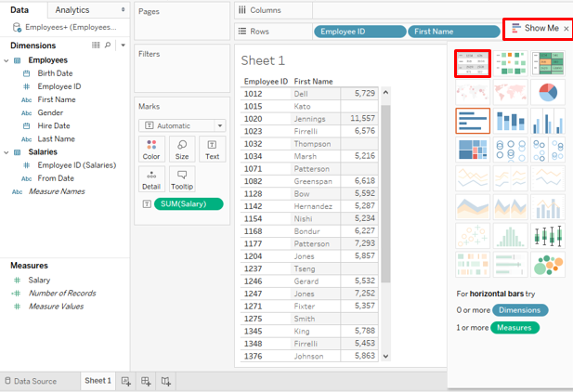Viewport: 573px width, 392px height.
Task: Select the From Date field
Action: (56, 178)
